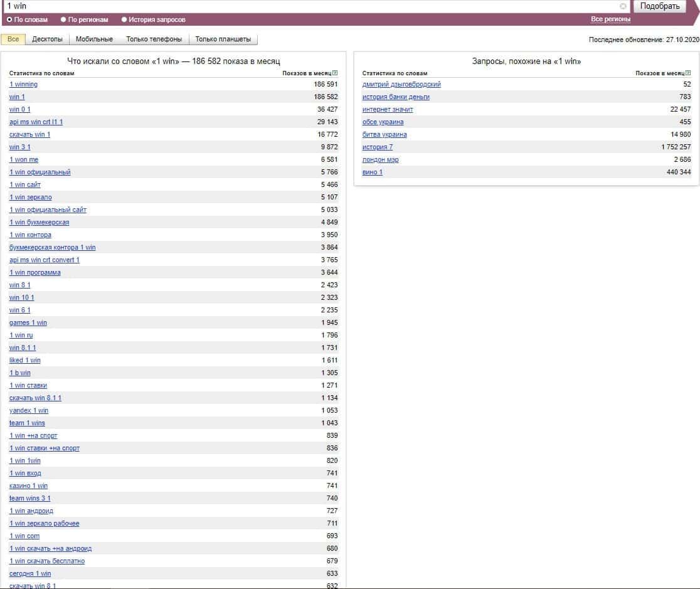Open the '1 win зеркало' query link
The image size is (700, 589).
30,198
